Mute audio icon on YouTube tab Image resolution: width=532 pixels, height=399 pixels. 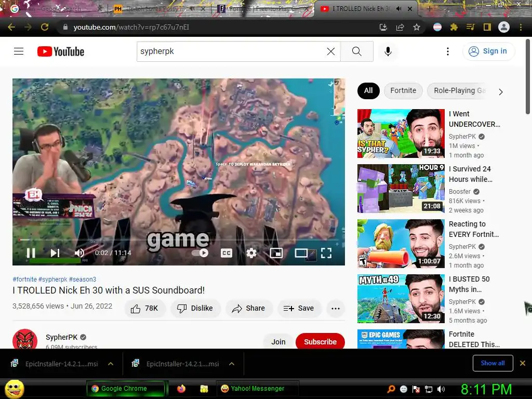point(399,9)
